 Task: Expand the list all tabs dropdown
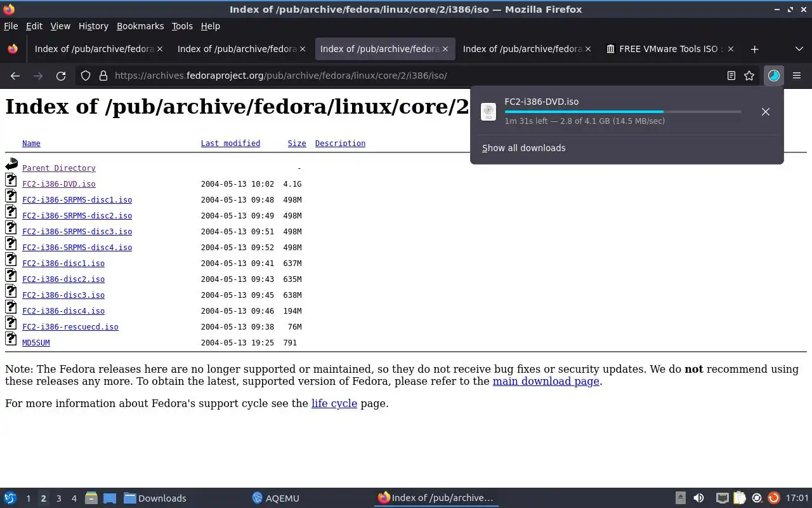tap(799, 49)
